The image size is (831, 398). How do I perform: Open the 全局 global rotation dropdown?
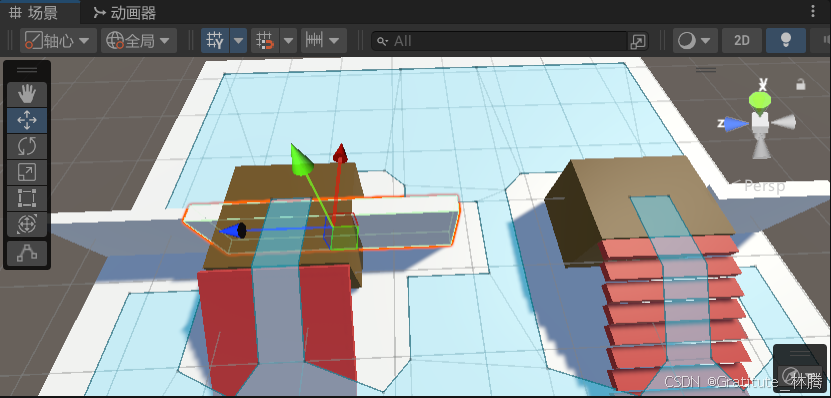point(139,41)
